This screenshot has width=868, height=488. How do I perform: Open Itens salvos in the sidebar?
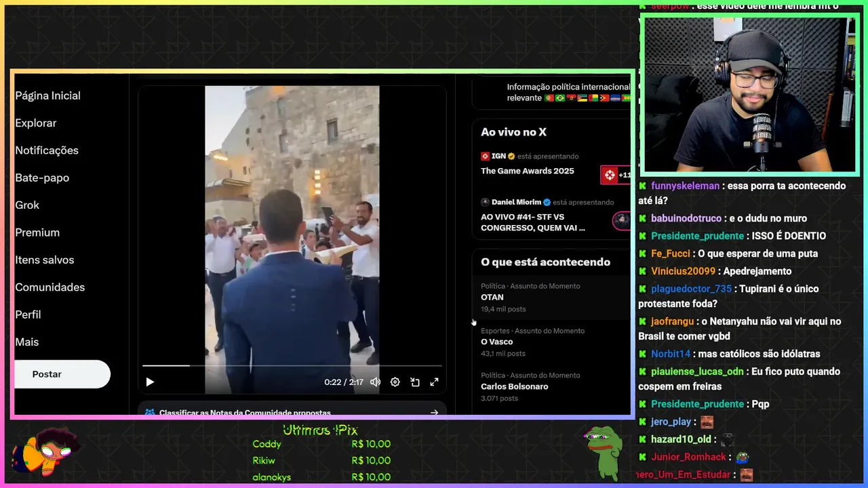pyautogui.click(x=45, y=260)
